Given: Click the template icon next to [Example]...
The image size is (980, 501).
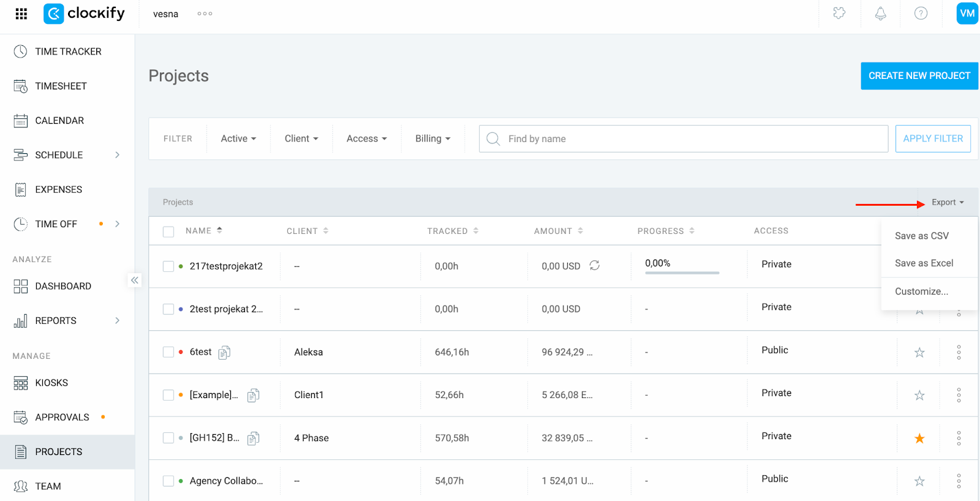Looking at the screenshot, I should [x=254, y=395].
